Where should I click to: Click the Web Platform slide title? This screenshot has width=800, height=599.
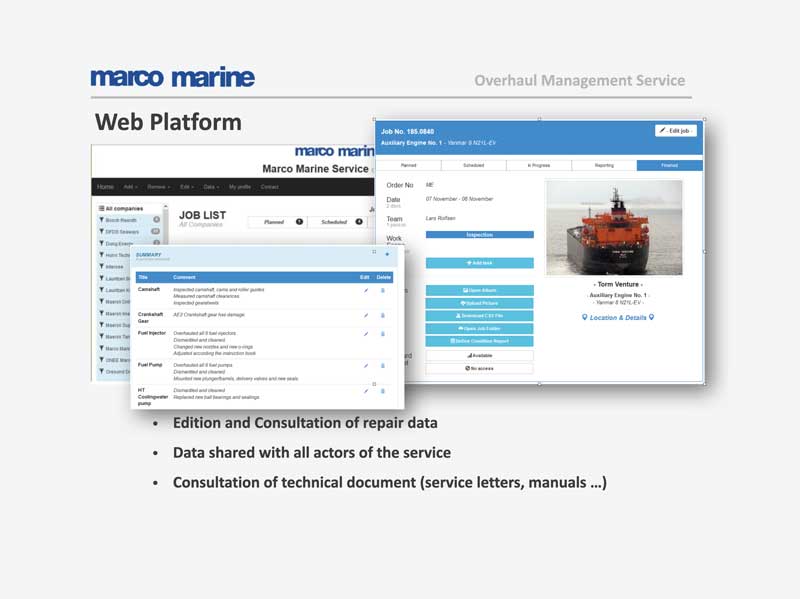(x=168, y=122)
